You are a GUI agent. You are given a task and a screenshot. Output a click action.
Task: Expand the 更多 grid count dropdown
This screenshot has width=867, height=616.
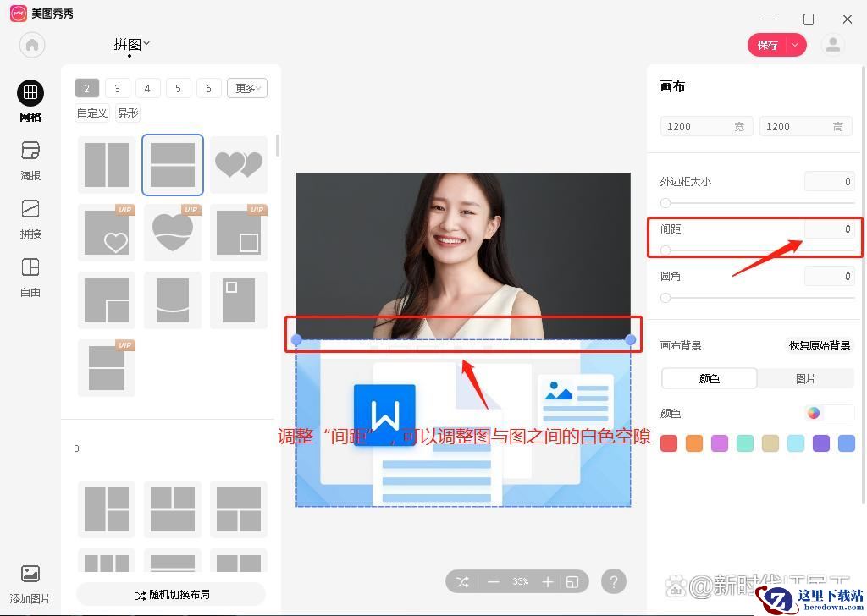(247, 88)
